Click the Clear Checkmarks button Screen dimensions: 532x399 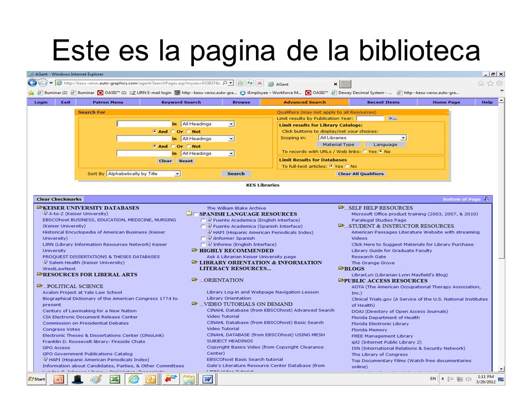(59, 199)
